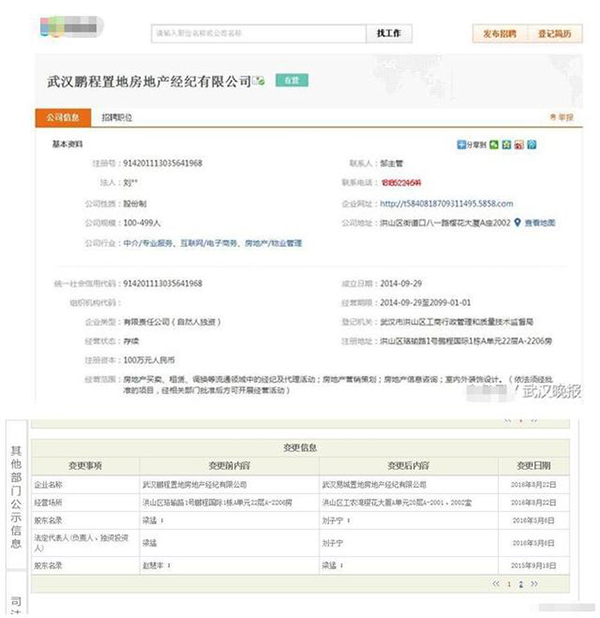
Task: Click the map pin icon beside 查看地图
Action: pos(518,222)
